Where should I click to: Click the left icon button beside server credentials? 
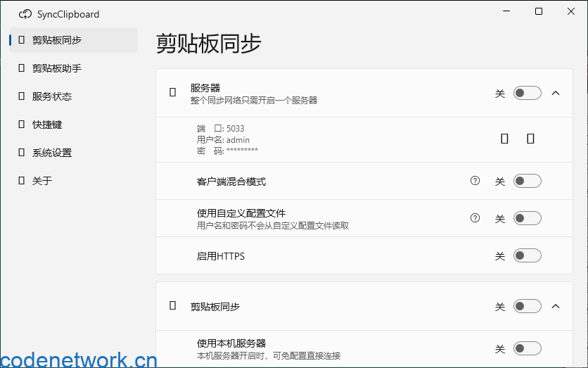[x=504, y=139]
